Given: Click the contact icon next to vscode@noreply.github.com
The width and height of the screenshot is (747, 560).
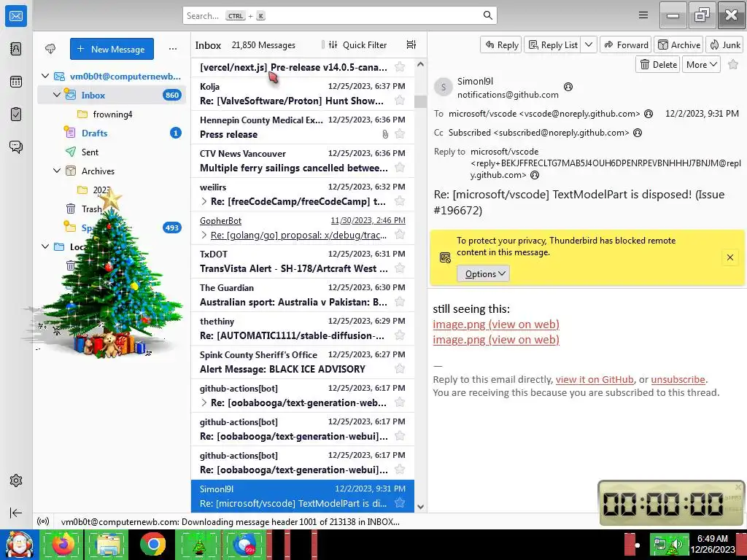Looking at the screenshot, I should (x=649, y=114).
